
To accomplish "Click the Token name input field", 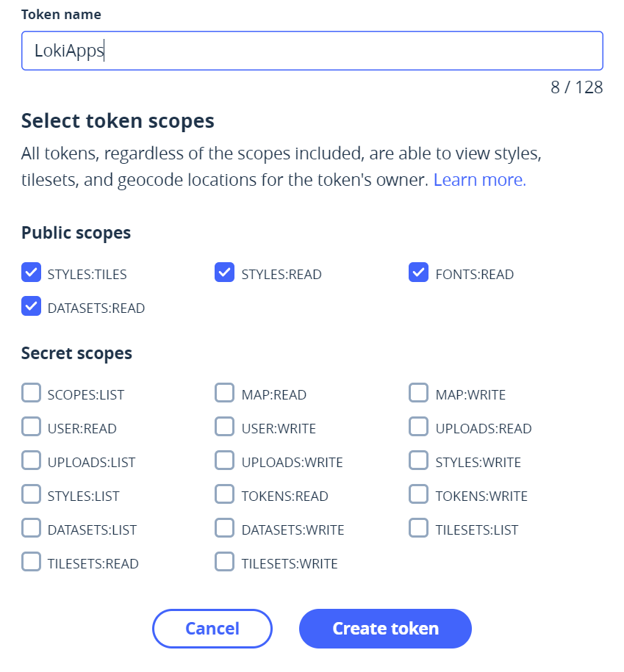I will [x=312, y=51].
